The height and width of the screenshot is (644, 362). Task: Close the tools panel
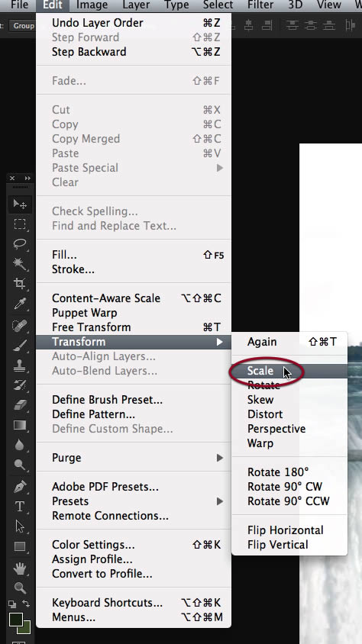coord(12,178)
